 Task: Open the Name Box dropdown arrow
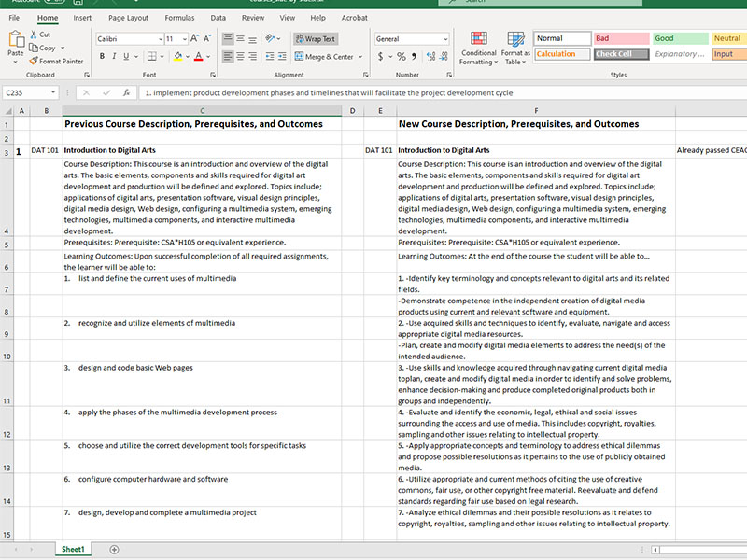53,92
